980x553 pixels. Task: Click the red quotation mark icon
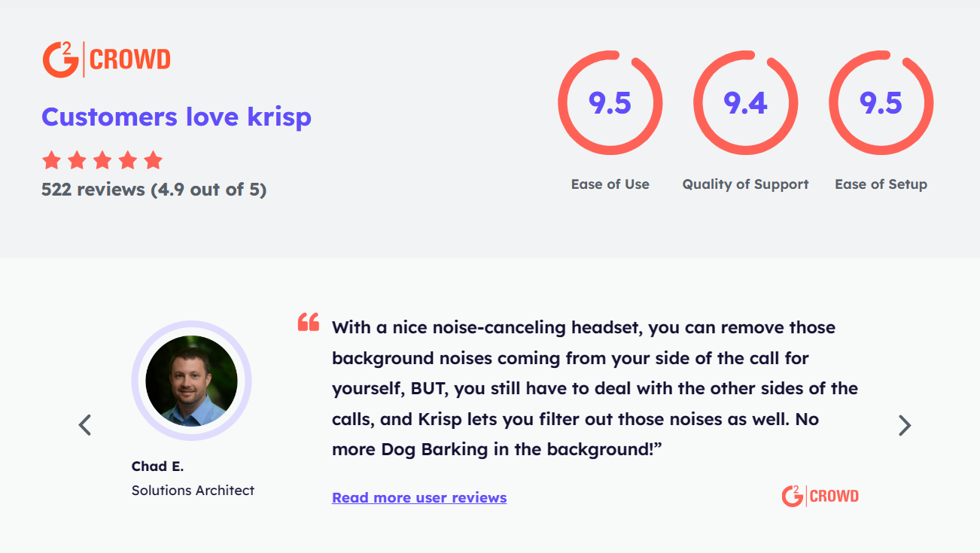309,323
